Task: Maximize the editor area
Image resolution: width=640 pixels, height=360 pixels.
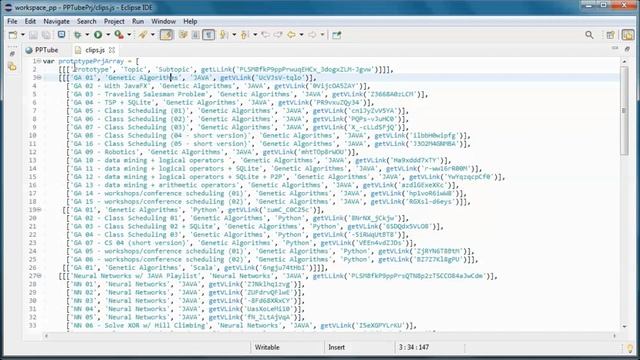Action: coord(627,49)
